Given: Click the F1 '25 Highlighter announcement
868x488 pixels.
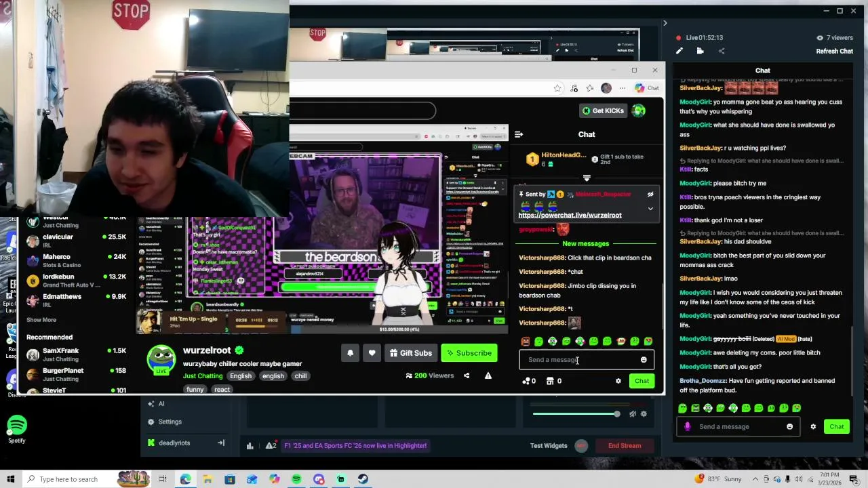Looking at the screenshot, I should coord(355,446).
